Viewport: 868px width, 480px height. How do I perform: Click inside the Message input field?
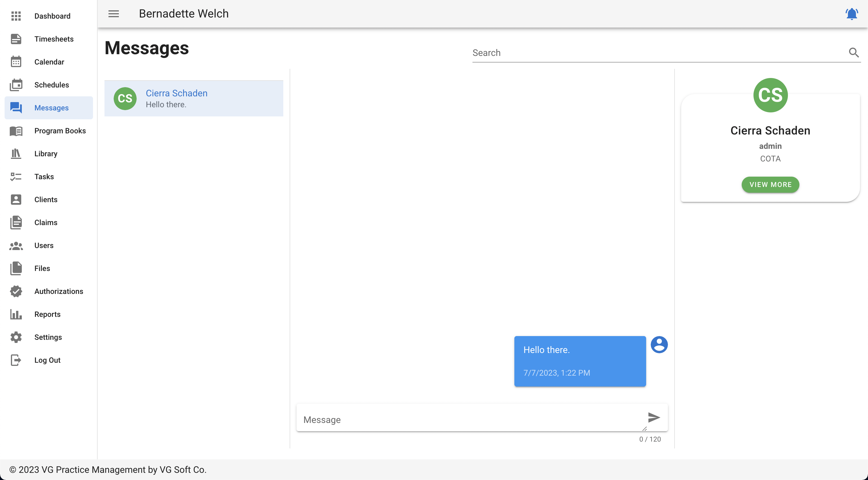(472, 419)
